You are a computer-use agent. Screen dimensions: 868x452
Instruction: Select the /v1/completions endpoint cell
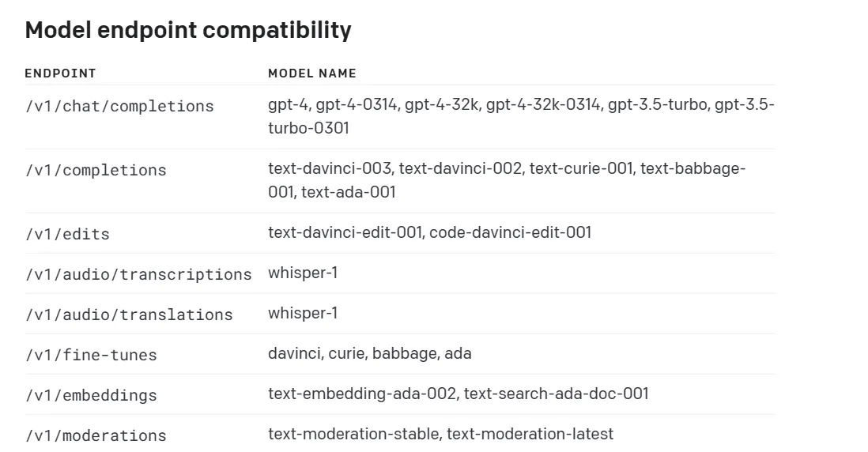(96, 170)
